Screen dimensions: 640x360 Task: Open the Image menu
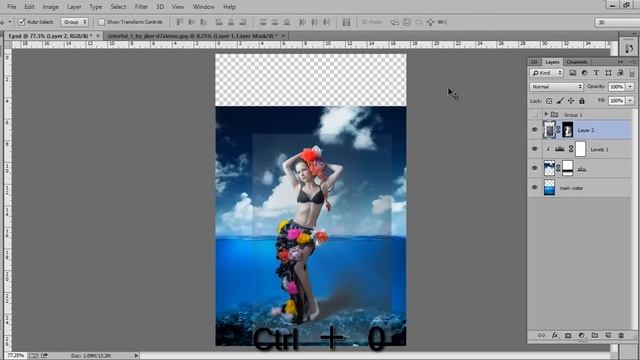click(x=51, y=7)
